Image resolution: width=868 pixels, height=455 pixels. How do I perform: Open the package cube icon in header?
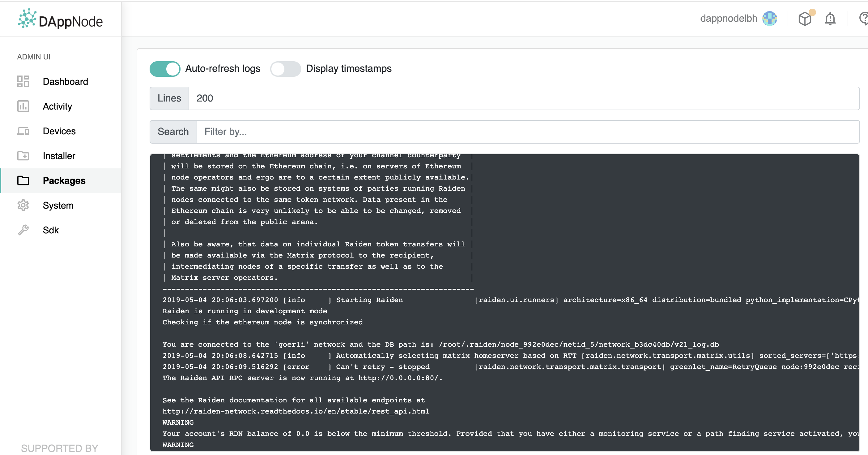point(805,19)
